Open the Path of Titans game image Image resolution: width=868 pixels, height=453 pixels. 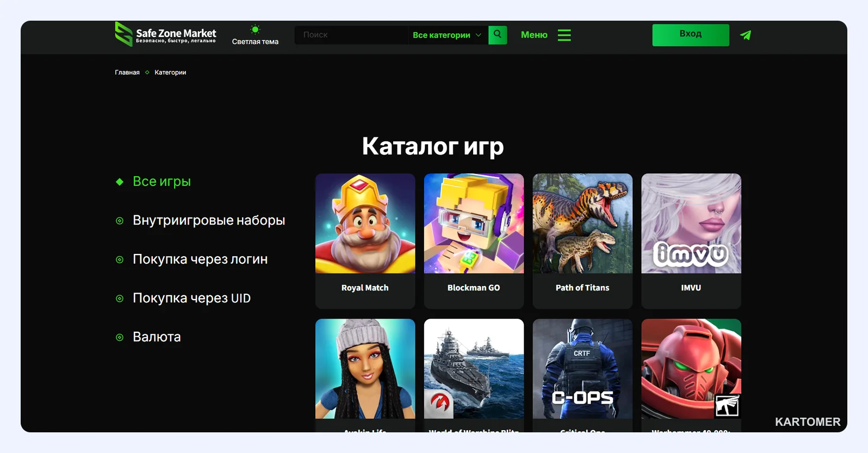tap(582, 224)
